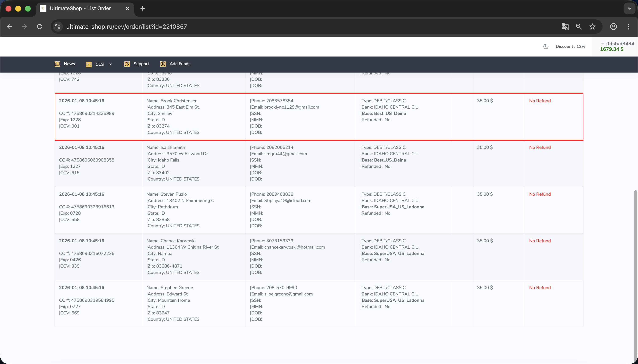This screenshot has height=364, width=638.
Task: Select the UltimateShop - List Order tab
Action: click(80, 8)
